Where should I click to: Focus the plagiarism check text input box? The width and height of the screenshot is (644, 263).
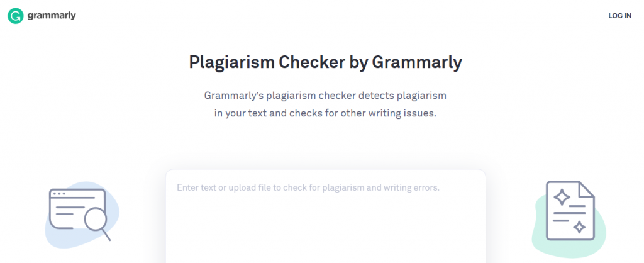point(325,216)
